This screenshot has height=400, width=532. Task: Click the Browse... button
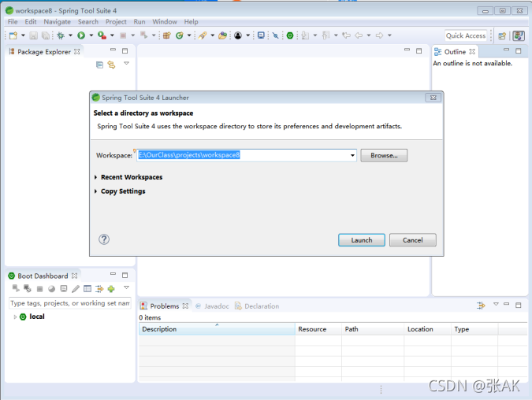pos(384,155)
